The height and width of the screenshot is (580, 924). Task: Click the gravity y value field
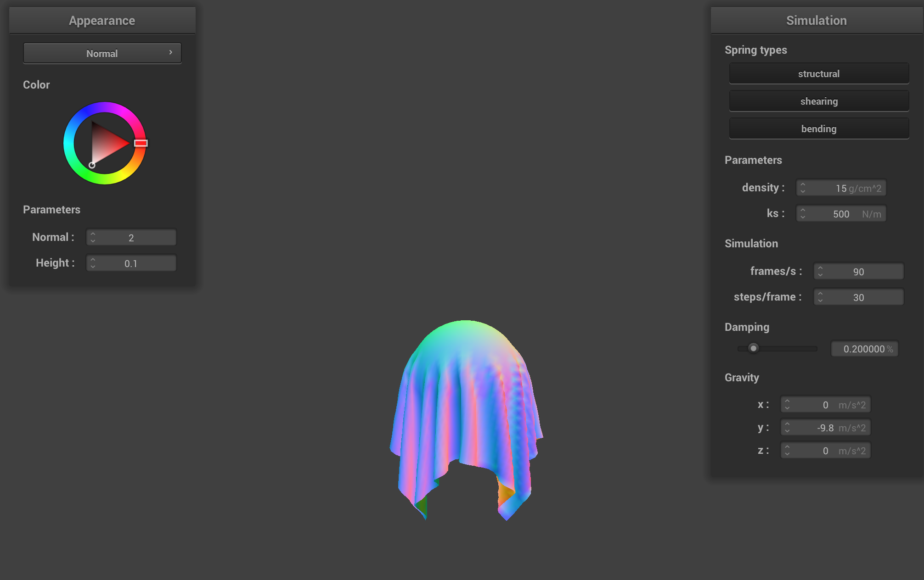[x=825, y=428]
